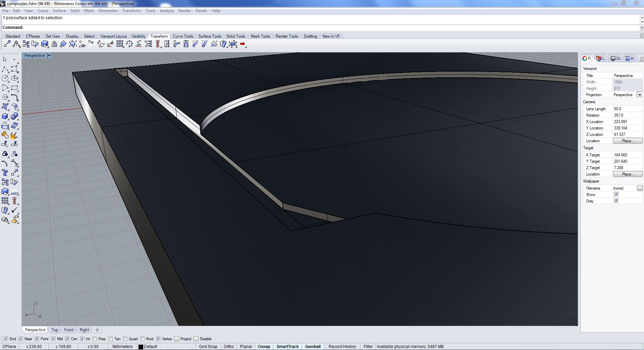The height and width of the screenshot is (350, 644).
Task: Enable the Tan object snap
Action: 110,339
